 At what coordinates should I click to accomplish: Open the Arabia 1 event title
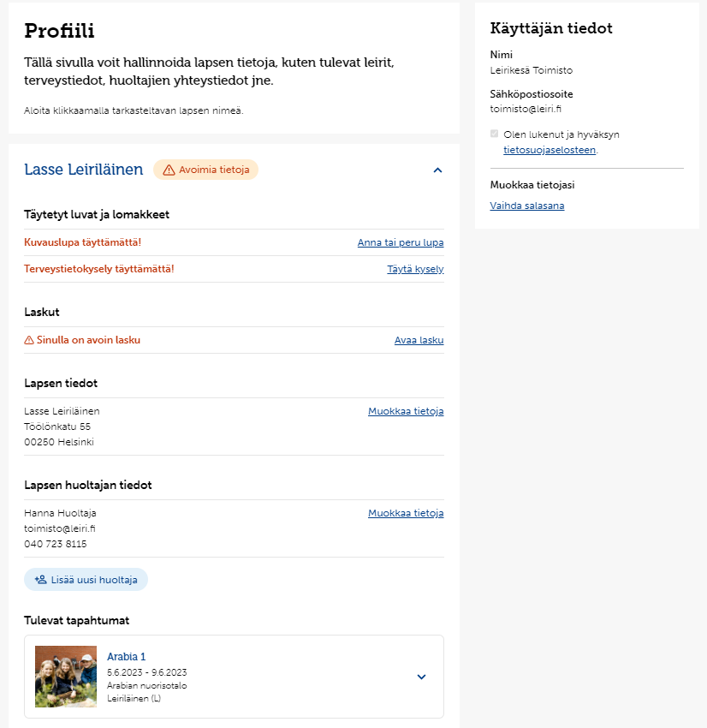click(x=126, y=657)
